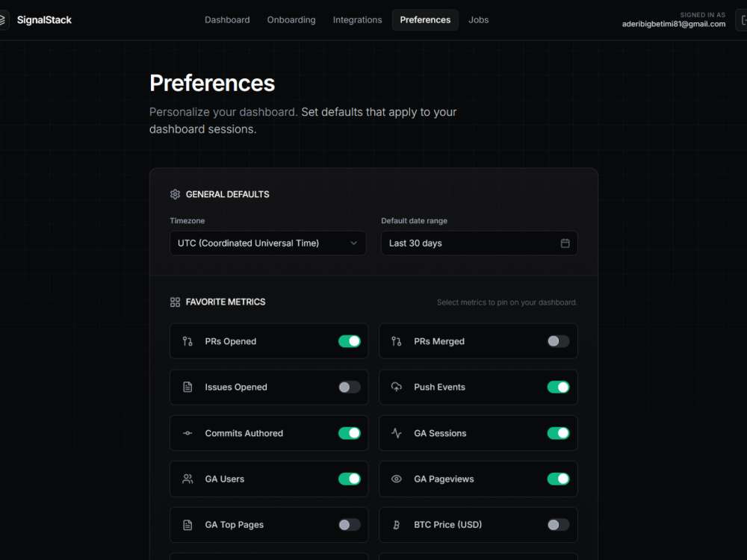Click the 'Commits Authored' metric label

(244, 433)
